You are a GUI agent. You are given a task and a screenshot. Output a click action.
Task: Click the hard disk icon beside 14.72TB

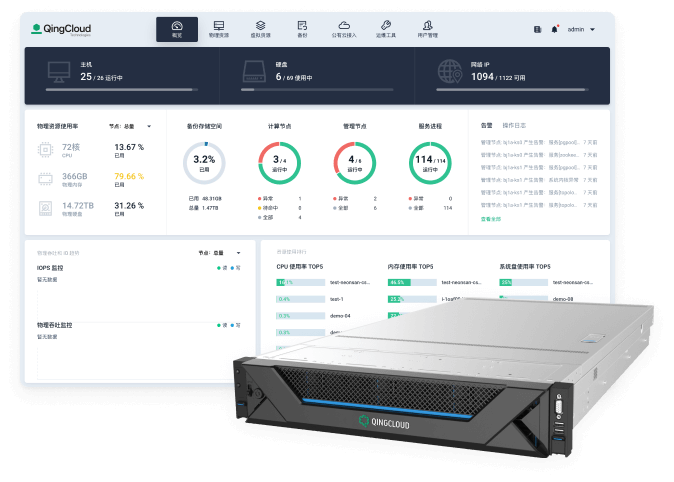pos(45,208)
